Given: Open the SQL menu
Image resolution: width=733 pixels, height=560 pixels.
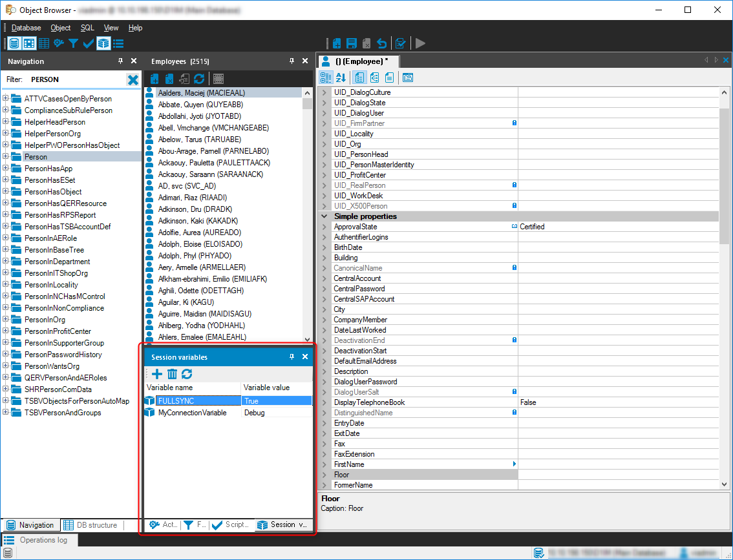Looking at the screenshot, I should (x=87, y=28).
